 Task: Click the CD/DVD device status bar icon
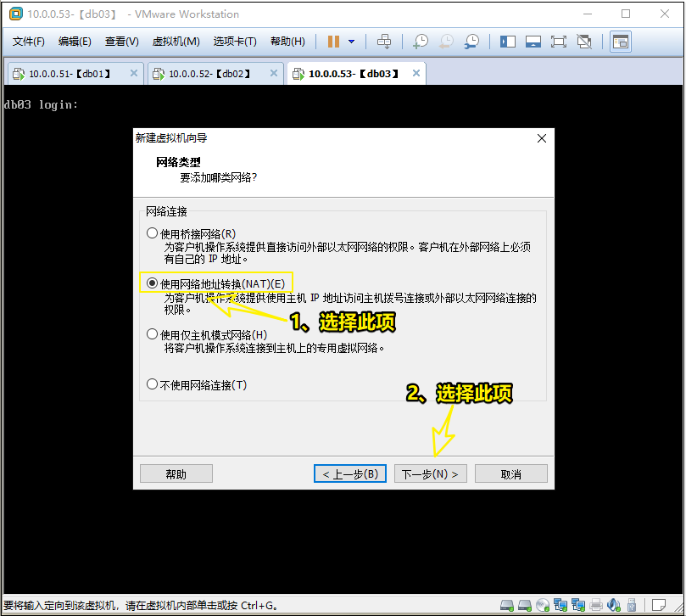[x=542, y=605]
